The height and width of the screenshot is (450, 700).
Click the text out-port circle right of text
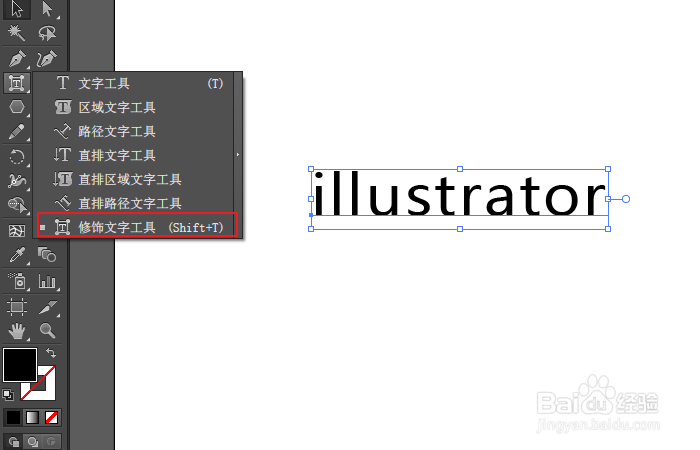point(625,199)
